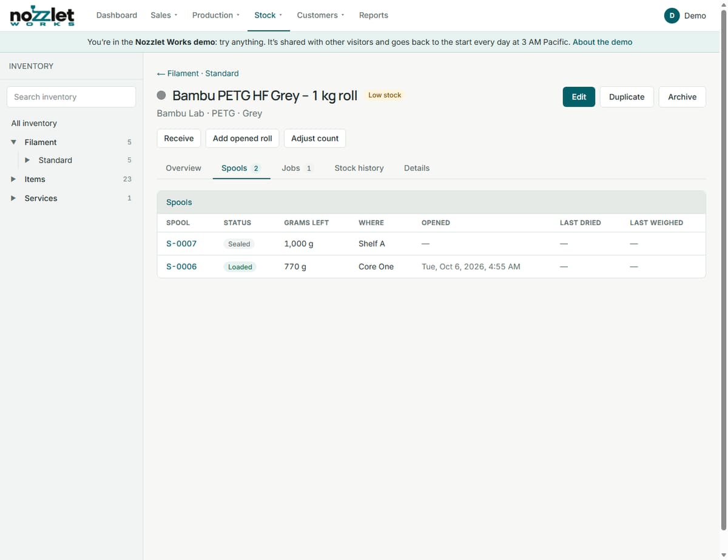Expand the Services tree group
728x560 pixels.
click(x=13, y=198)
